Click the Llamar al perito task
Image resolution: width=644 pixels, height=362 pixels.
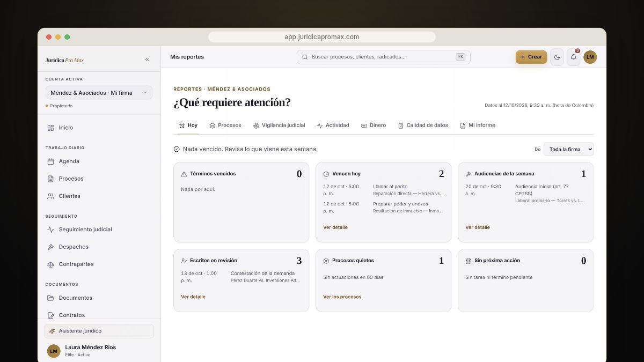[390, 187]
